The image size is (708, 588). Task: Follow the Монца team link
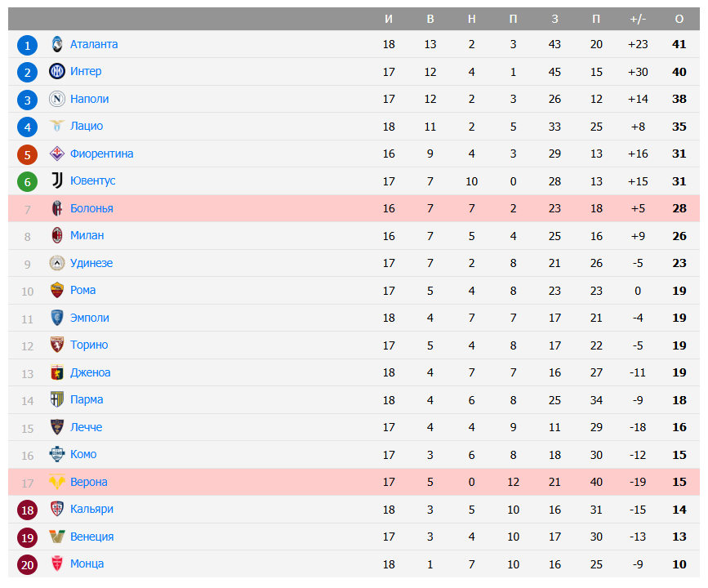pyautogui.click(x=87, y=563)
